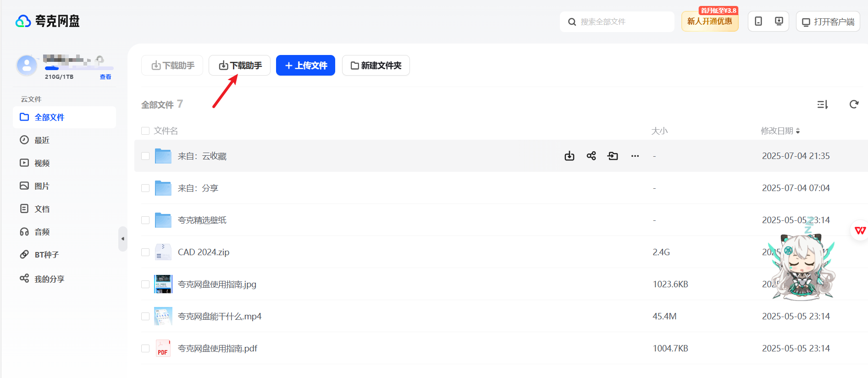Open more options for 来自：云收藏

pyautogui.click(x=635, y=156)
